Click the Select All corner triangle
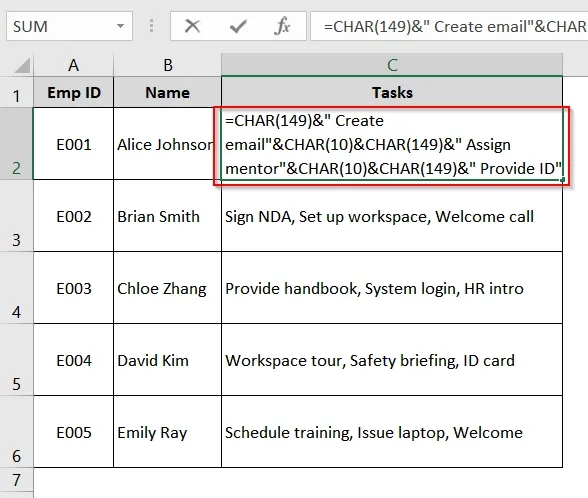The image size is (588, 498). pos(22,65)
